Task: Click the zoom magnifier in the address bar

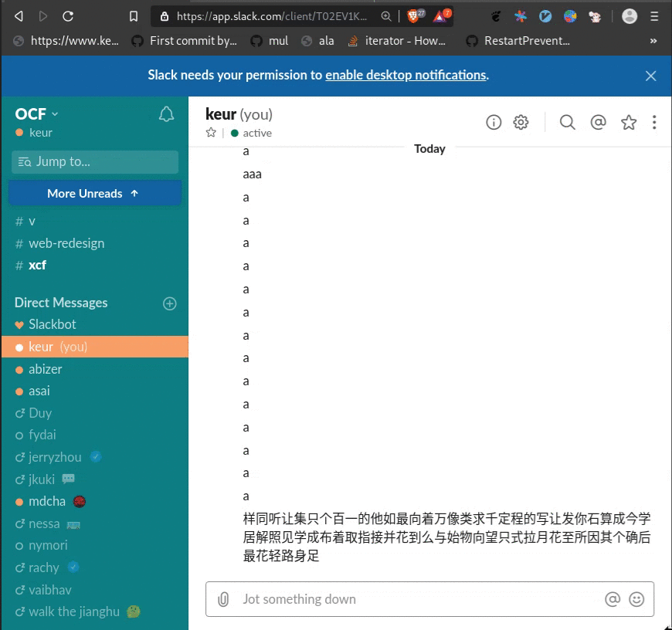Action: tap(386, 16)
